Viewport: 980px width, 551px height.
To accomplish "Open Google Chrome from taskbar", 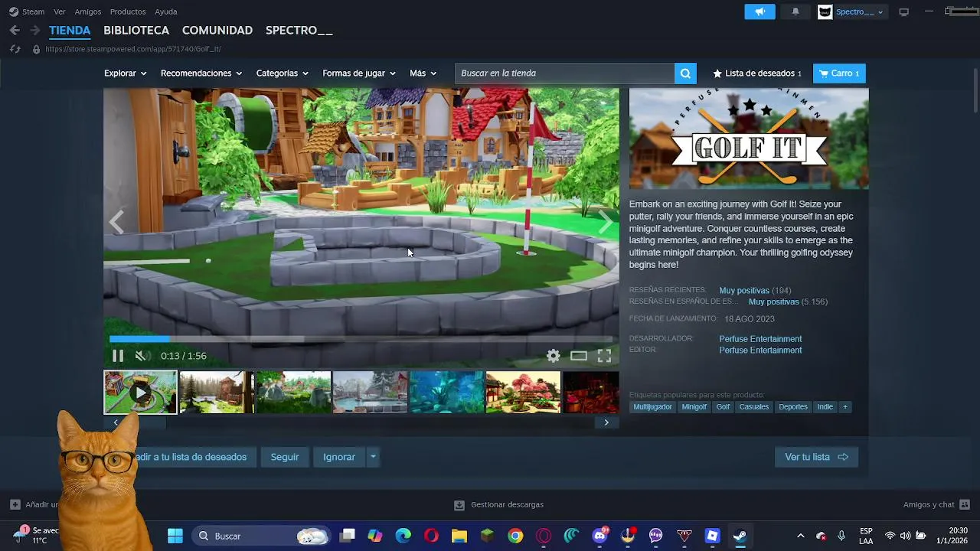I will 515,536.
